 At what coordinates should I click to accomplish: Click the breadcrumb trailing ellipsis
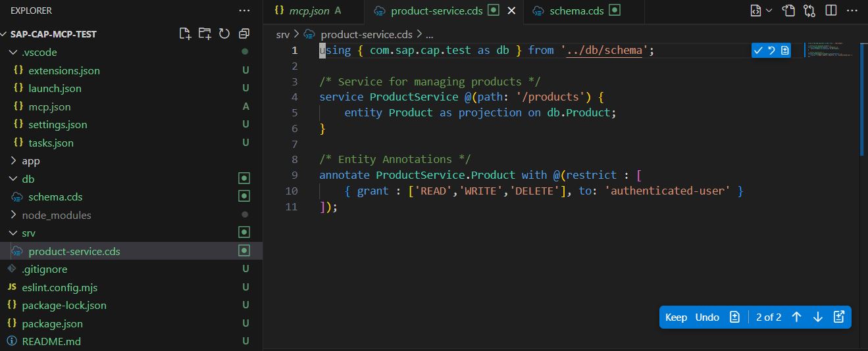pos(429,34)
